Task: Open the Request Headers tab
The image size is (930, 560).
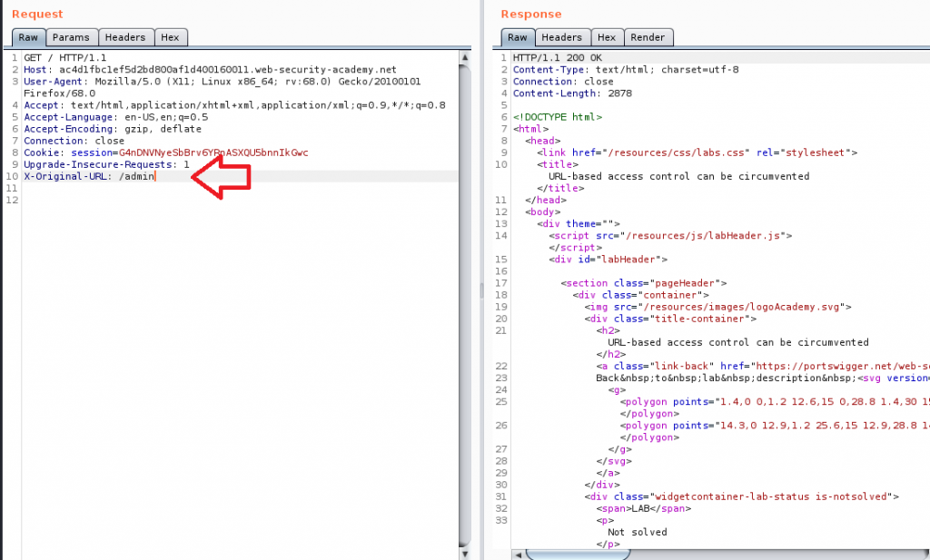Action: pyautogui.click(x=125, y=37)
